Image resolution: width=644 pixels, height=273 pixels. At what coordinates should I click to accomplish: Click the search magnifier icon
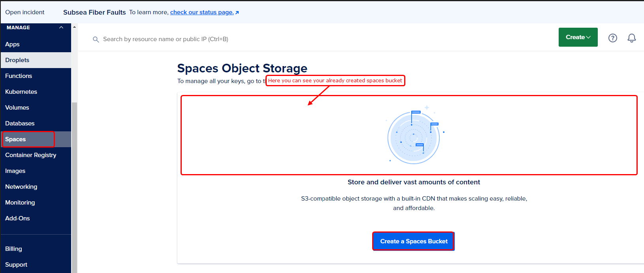pos(96,40)
